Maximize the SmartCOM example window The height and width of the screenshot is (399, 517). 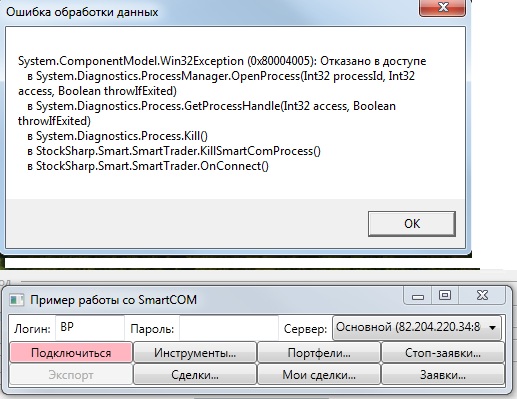coord(445,296)
